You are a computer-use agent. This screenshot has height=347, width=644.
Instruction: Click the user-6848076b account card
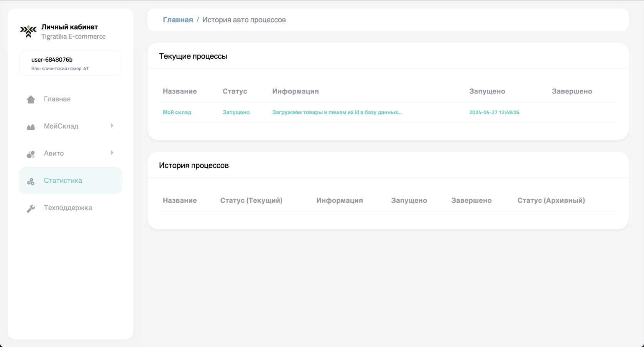coord(71,63)
